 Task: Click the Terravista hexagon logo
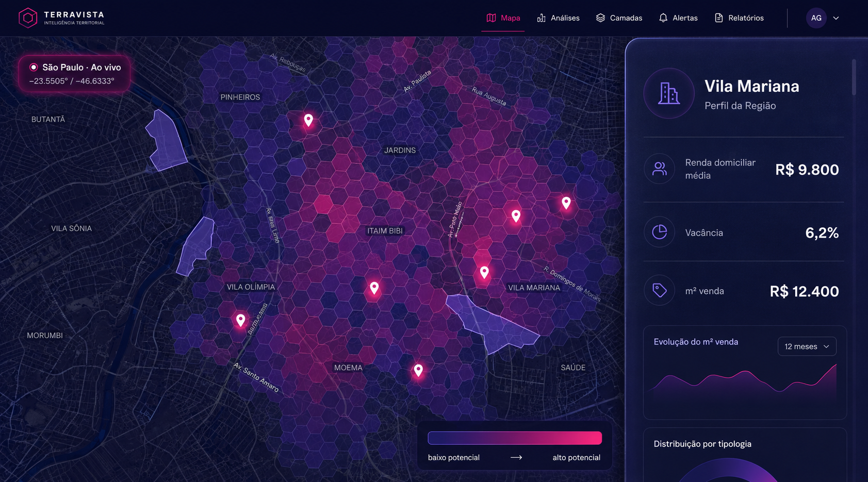point(28,18)
